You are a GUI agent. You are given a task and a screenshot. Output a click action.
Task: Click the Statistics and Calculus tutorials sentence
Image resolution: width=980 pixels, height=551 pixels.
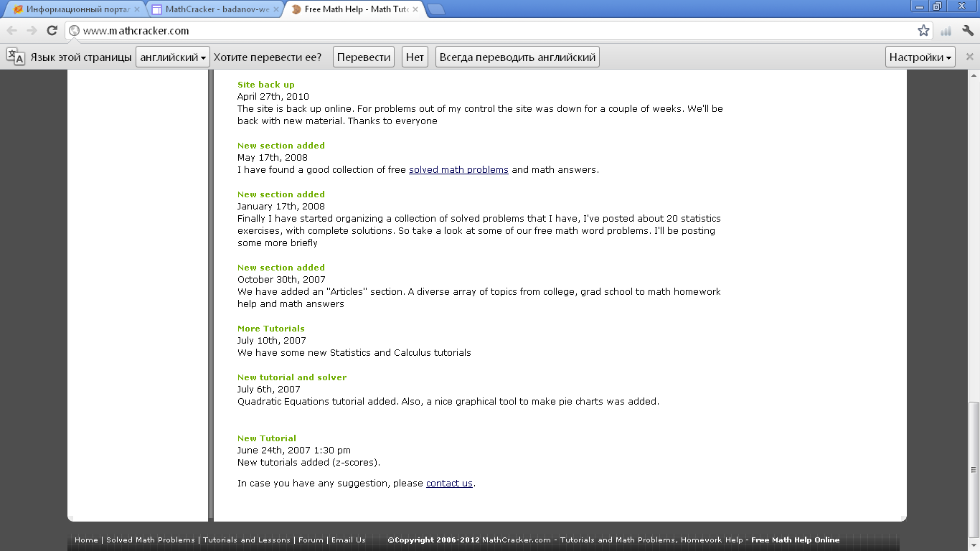(x=354, y=353)
